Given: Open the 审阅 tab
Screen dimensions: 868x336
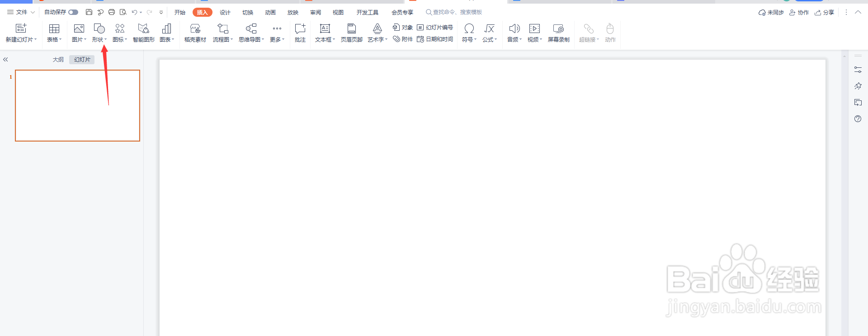Looking at the screenshot, I should pos(316,12).
